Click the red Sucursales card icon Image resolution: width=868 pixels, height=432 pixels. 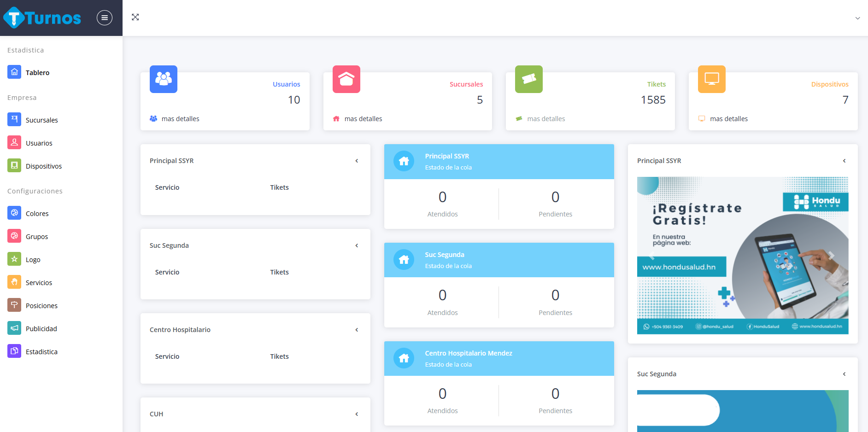pyautogui.click(x=346, y=79)
